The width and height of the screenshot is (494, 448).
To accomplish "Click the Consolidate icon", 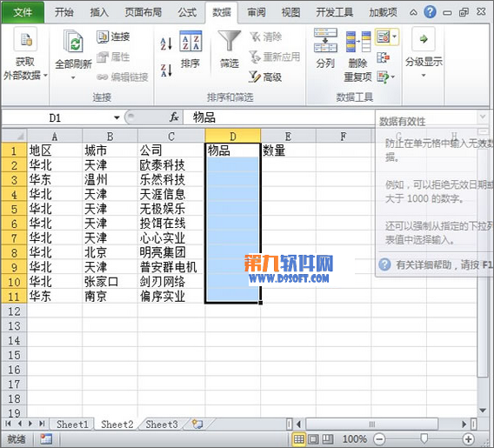I will pos(383,57).
